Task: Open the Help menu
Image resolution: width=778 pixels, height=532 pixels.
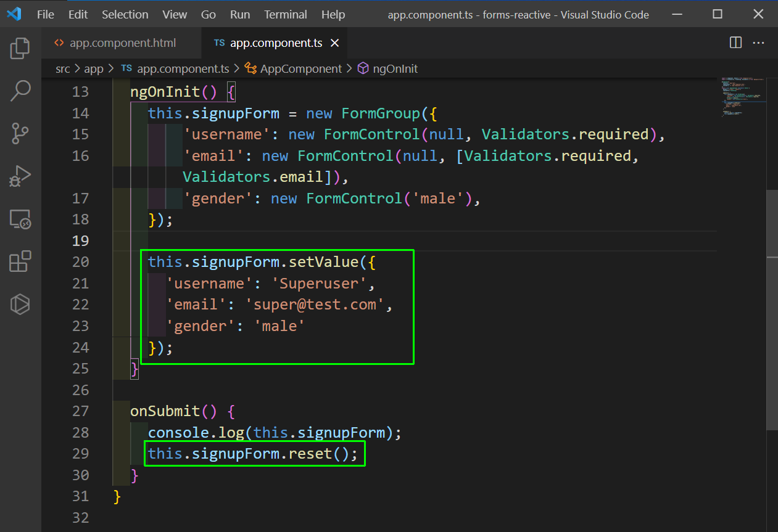Action: 333,14
